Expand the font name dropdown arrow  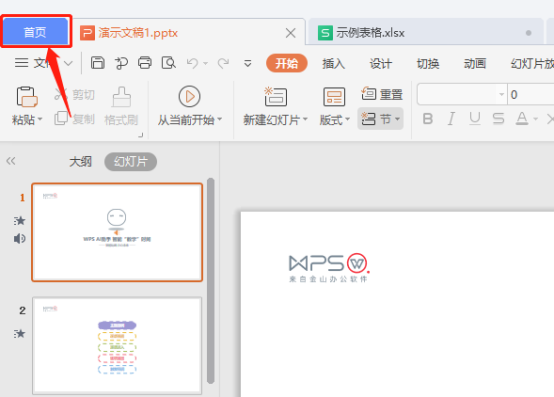click(501, 94)
